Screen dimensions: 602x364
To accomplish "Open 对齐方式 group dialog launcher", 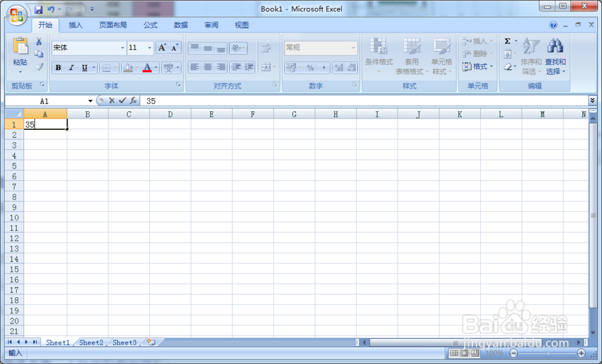I will [x=275, y=85].
